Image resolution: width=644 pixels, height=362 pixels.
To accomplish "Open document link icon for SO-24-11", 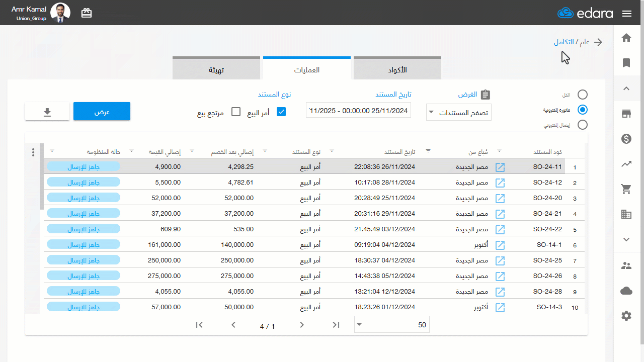I will point(500,167).
